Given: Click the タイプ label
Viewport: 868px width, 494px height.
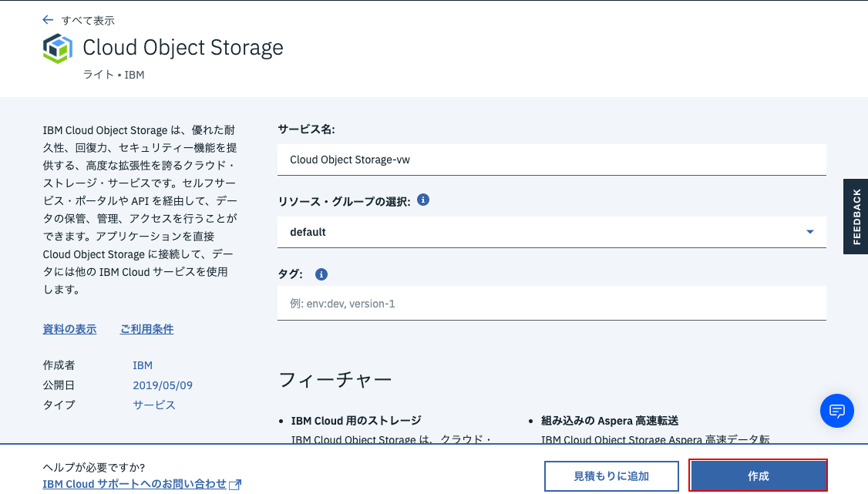Looking at the screenshot, I should click(x=59, y=405).
